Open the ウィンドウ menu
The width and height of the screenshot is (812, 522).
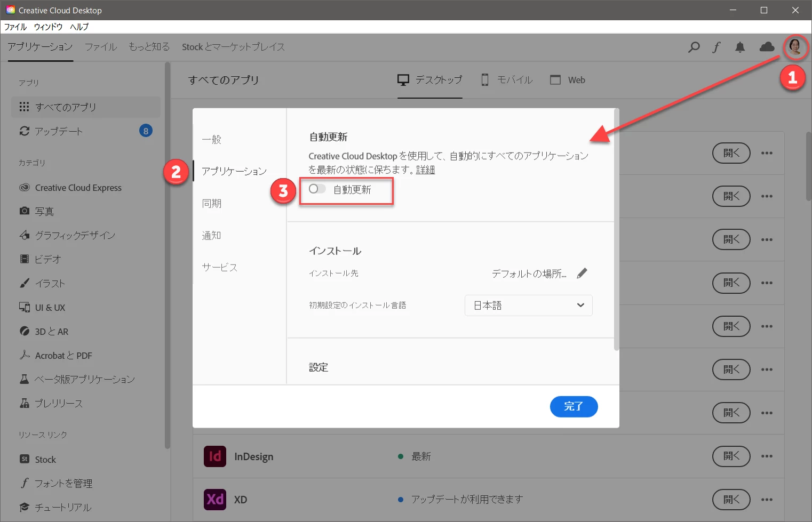pos(48,27)
